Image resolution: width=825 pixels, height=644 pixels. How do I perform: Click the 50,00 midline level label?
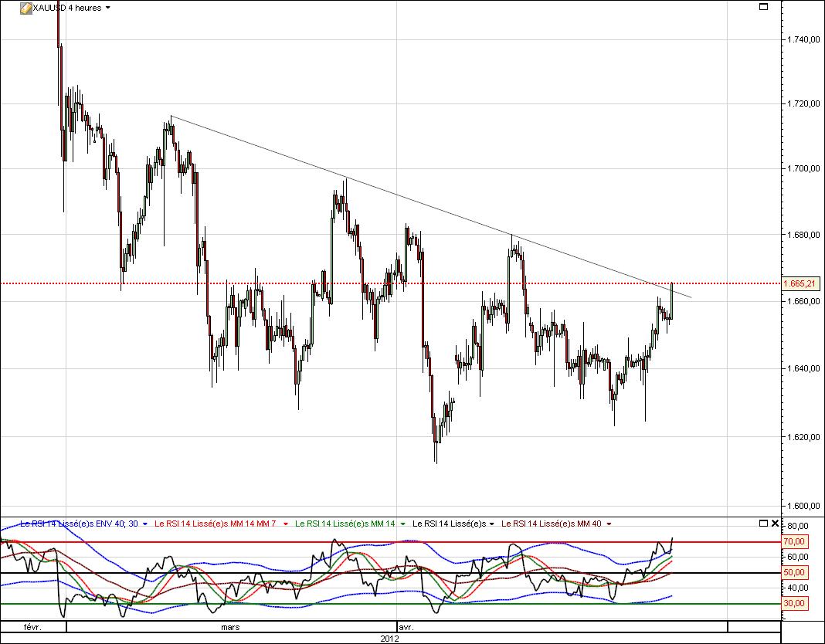coord(796,574)
